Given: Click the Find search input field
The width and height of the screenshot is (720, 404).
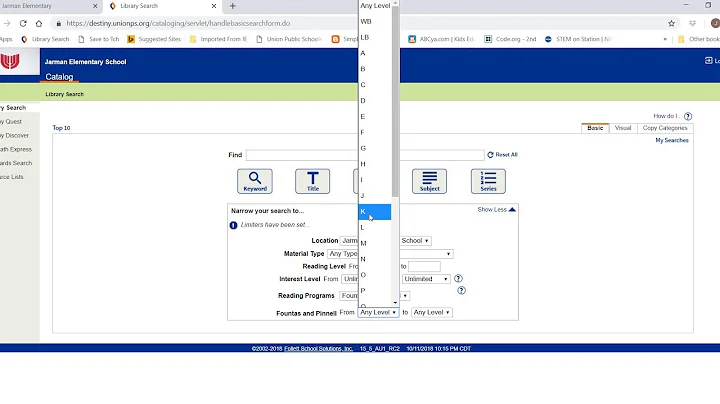Looking at the screenshot, I should 365,155.
